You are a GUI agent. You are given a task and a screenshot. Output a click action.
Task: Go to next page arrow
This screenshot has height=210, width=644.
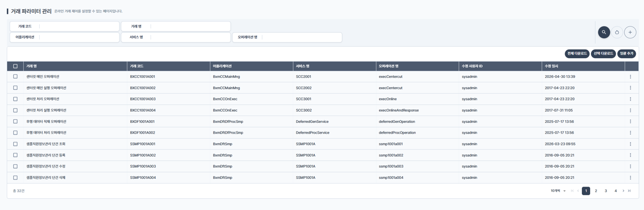pos(624,191)
